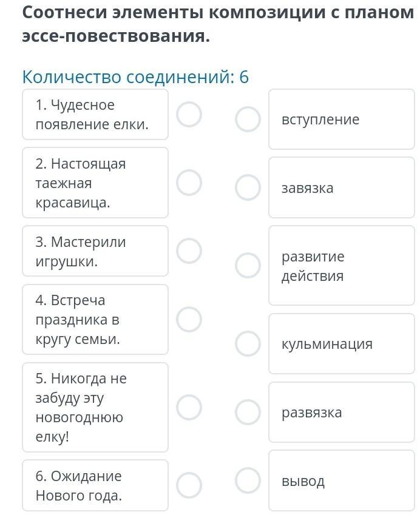Click the connector circle next to «кульминация»
Image resolution: width=420 pixels, height=529 pixels.
coord(248,343)
